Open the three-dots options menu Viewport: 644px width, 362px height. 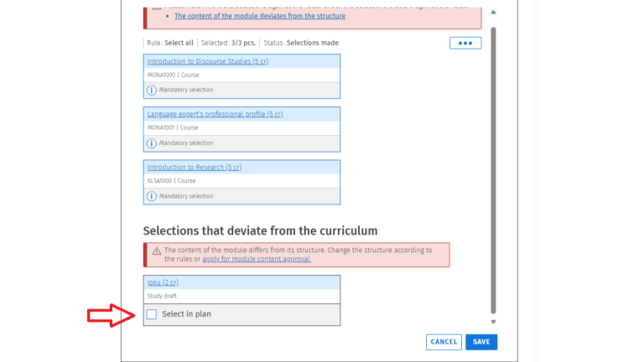pos(465,43)
